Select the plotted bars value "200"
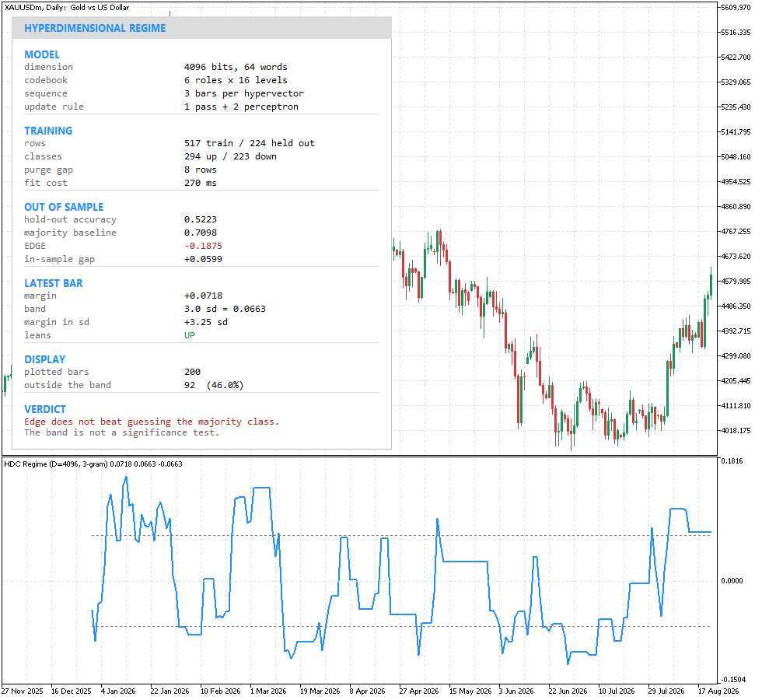This screenshot has height=700, width=762. (x=193, y=372)
